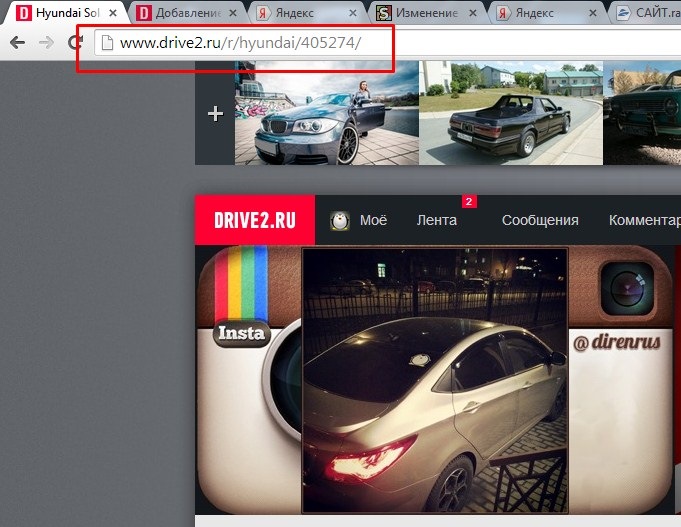Open the Лента feed menu item
Image resolution: width=681 pixels, height=527 pixels.
coord(436,220)
